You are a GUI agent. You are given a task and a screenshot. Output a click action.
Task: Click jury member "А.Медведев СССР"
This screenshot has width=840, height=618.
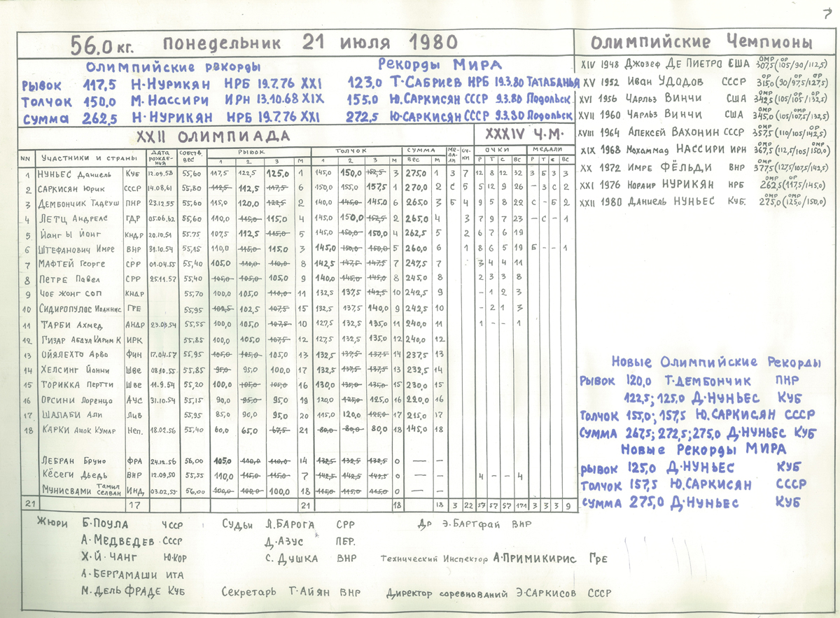pyautogui.click(x=132, y=542)
